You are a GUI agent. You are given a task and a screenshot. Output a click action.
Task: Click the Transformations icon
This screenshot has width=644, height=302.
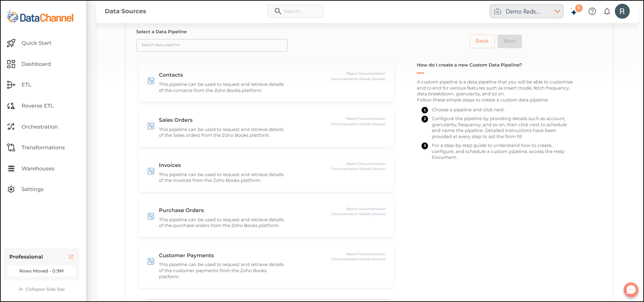coord(11,148)
